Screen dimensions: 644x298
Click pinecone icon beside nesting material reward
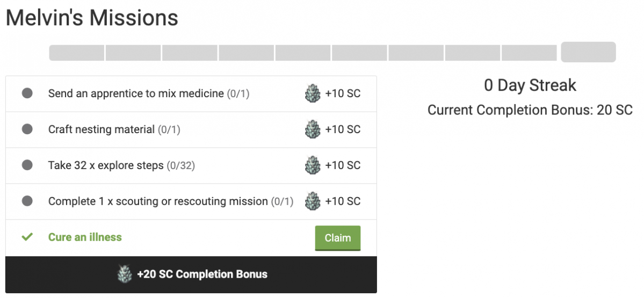313,130
